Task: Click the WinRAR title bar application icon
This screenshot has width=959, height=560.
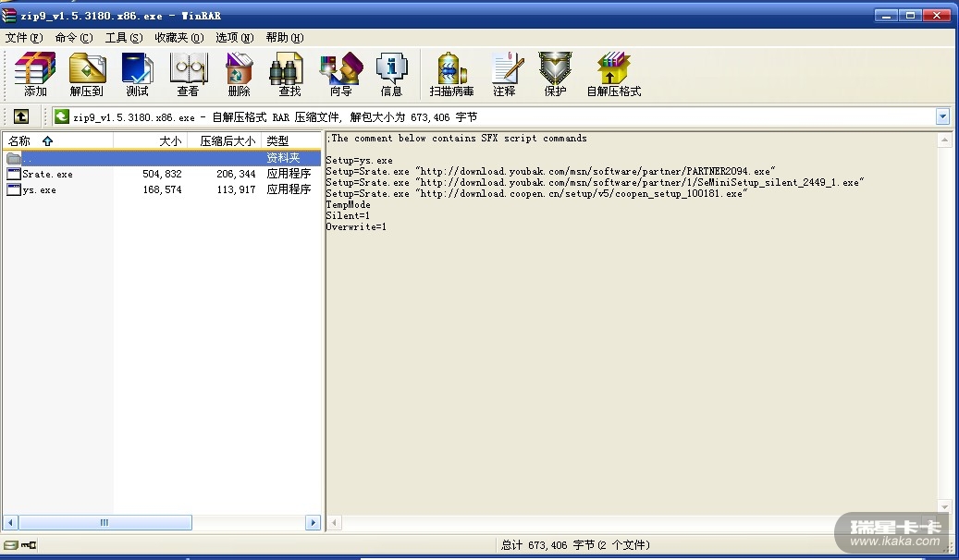Action: pos(8,16)
